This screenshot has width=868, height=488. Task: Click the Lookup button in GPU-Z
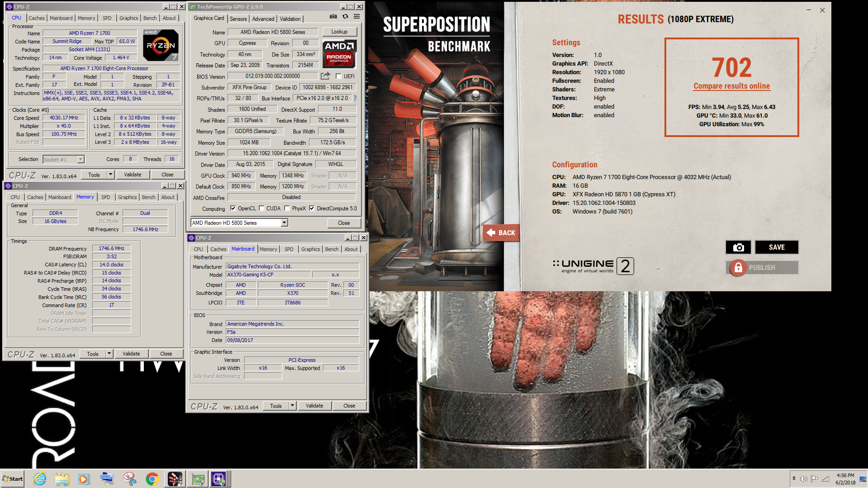(339, 32)
